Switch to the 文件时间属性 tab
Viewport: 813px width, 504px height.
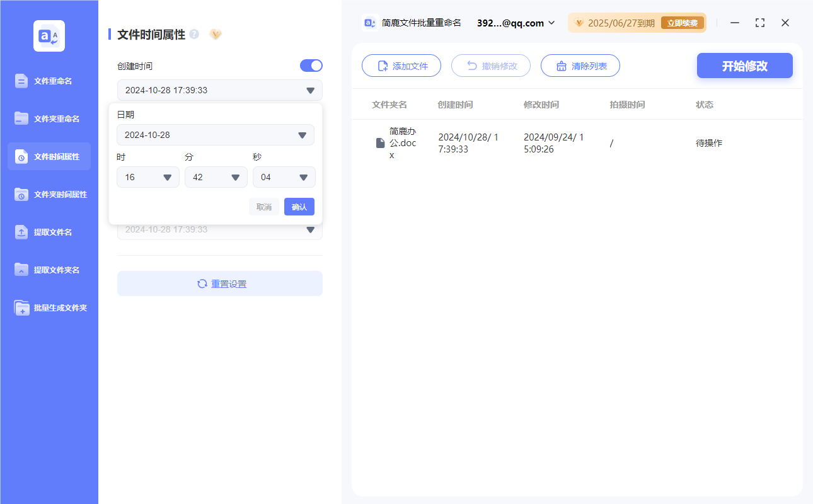[49, 156]
